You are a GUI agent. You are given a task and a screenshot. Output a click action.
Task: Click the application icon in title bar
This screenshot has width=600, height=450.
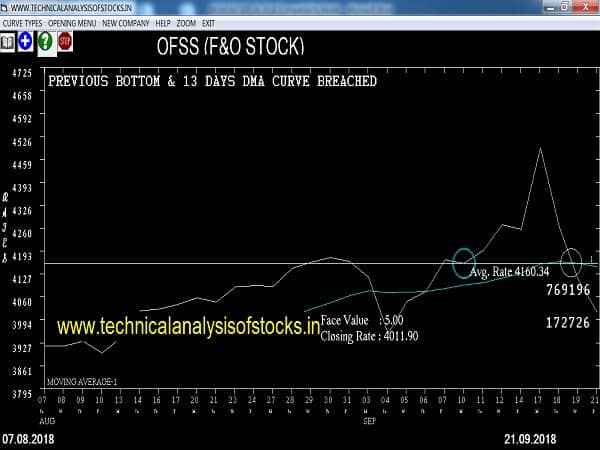[6, 7]
